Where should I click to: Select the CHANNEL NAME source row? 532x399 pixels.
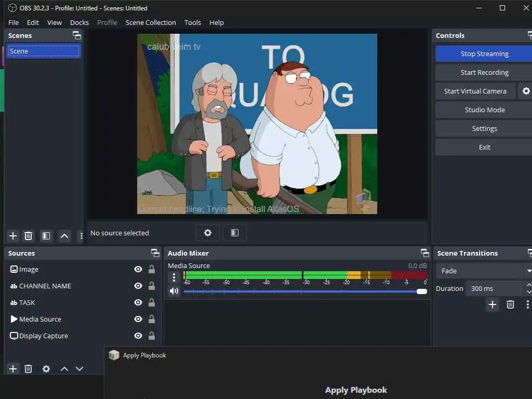coord(83,286)
